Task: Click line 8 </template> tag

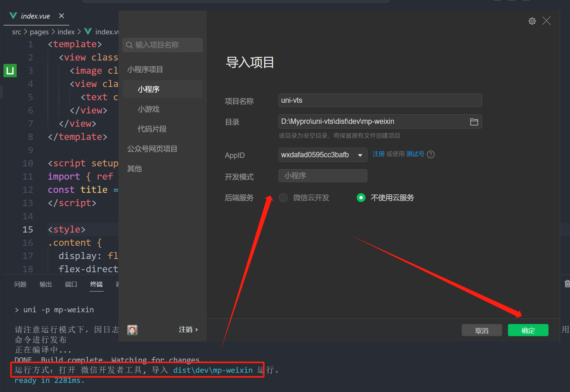Action: tap(78, 137)
